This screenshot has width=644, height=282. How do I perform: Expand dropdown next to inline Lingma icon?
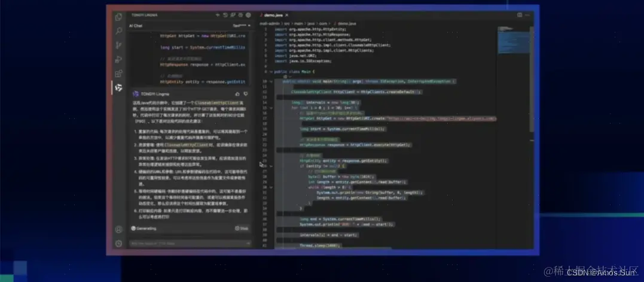coord(289,77)
